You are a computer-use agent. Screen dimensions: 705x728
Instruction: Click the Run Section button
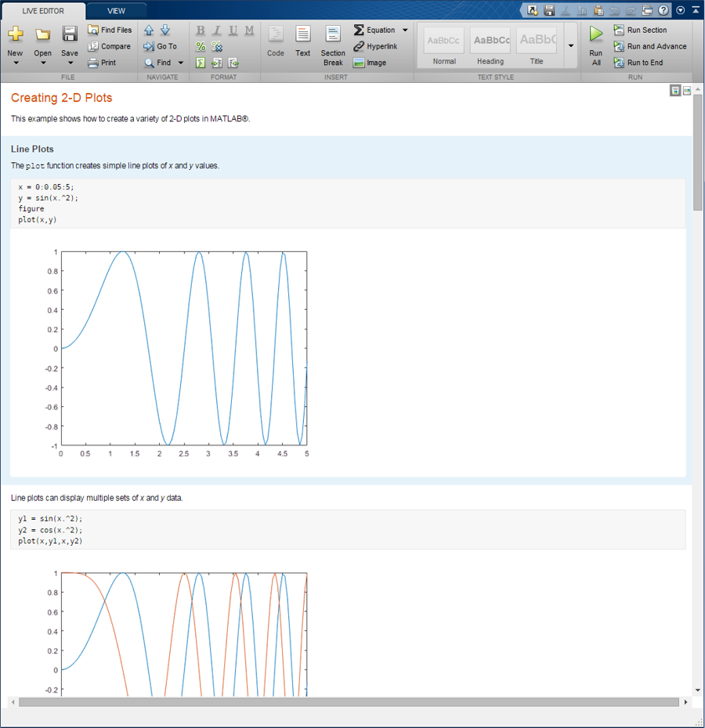click(640, 30)
